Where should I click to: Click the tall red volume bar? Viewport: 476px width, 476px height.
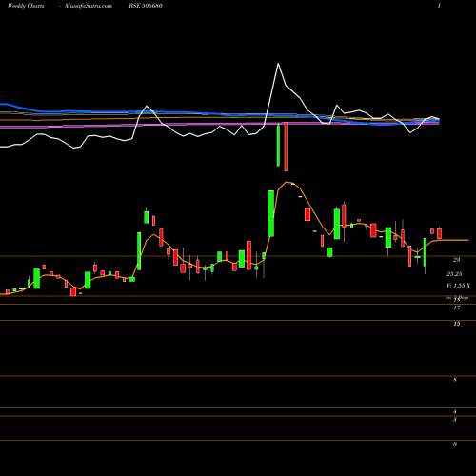pyautogui.click(x=286, y=147)
